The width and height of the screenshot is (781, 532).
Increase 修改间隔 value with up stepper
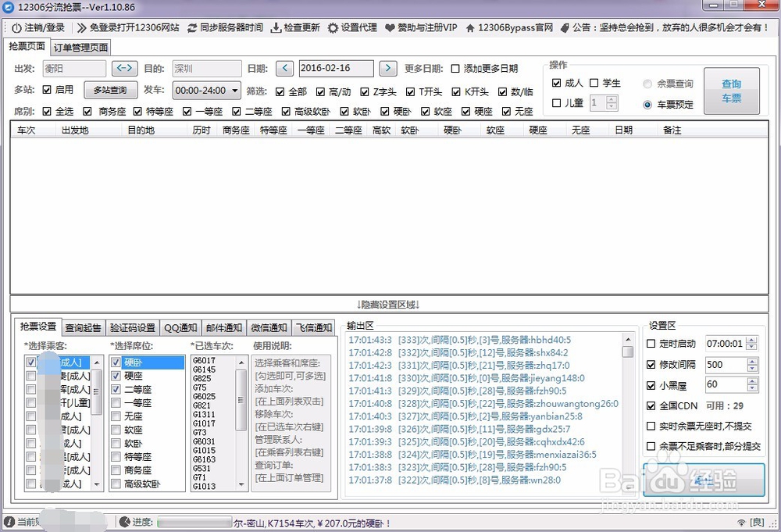click(x=751, y=361)
